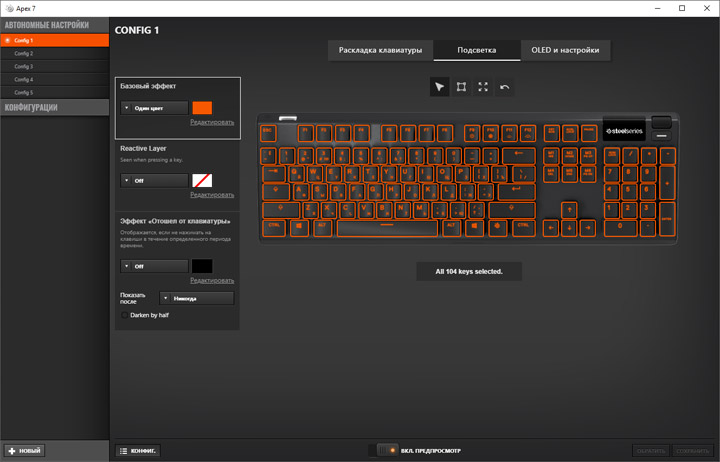Image resolution: width=720 pixels, height=462 pixels.
Task: Click the F1 key on keyboard preview
Action: coord(305,133)
